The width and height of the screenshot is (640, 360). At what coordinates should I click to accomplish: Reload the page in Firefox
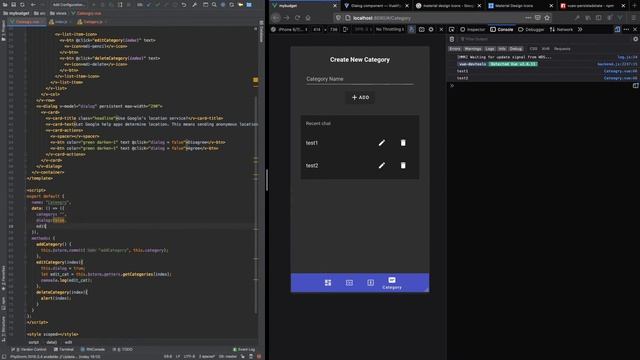click(297, 18)
